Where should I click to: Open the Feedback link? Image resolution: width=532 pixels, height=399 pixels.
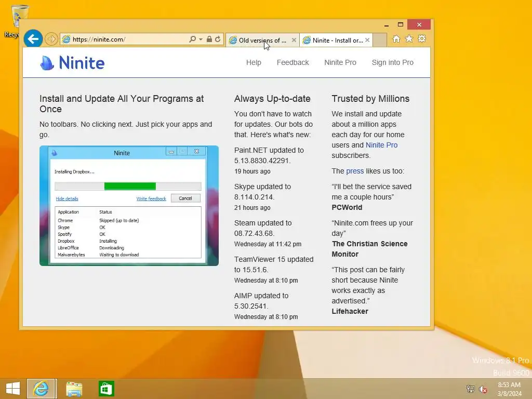293,62
